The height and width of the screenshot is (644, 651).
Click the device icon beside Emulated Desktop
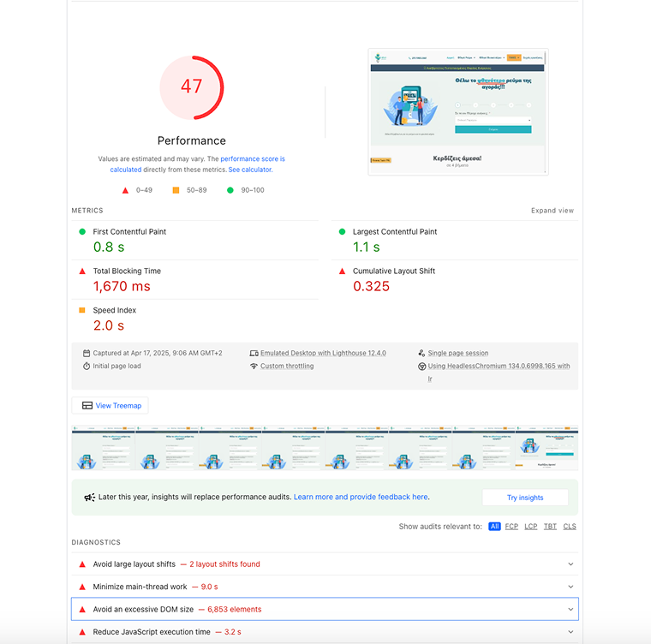[x=254, y=354]
